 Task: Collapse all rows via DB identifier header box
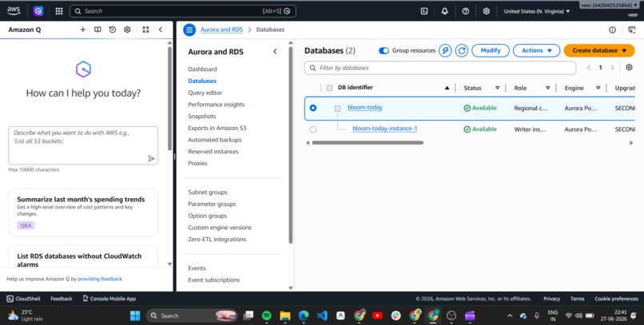tap(329, 88)
